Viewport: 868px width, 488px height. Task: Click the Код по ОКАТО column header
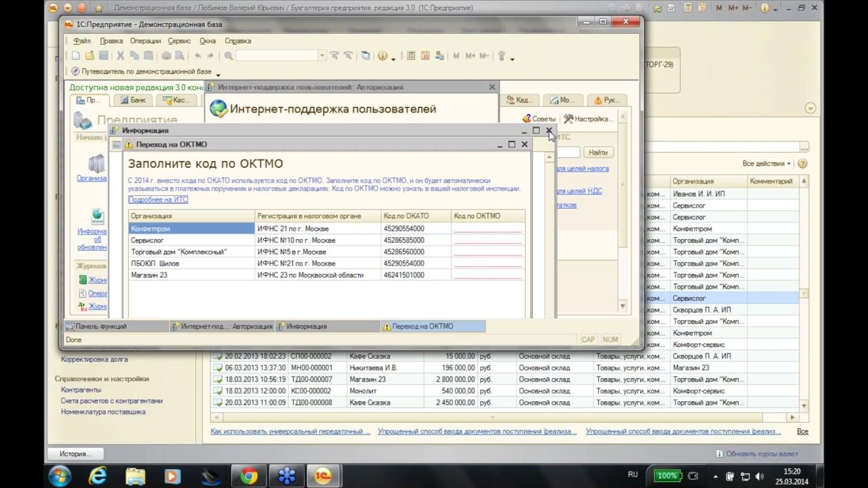coord(416,216)
